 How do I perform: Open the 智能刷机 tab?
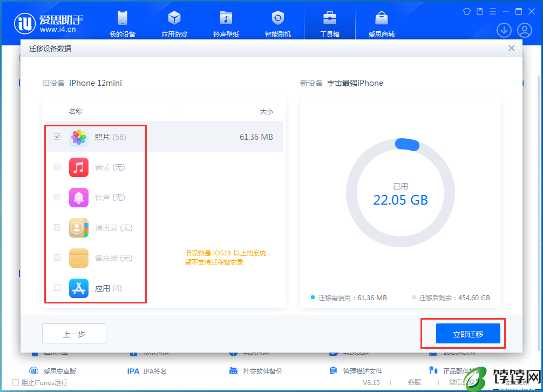point(278,24)
